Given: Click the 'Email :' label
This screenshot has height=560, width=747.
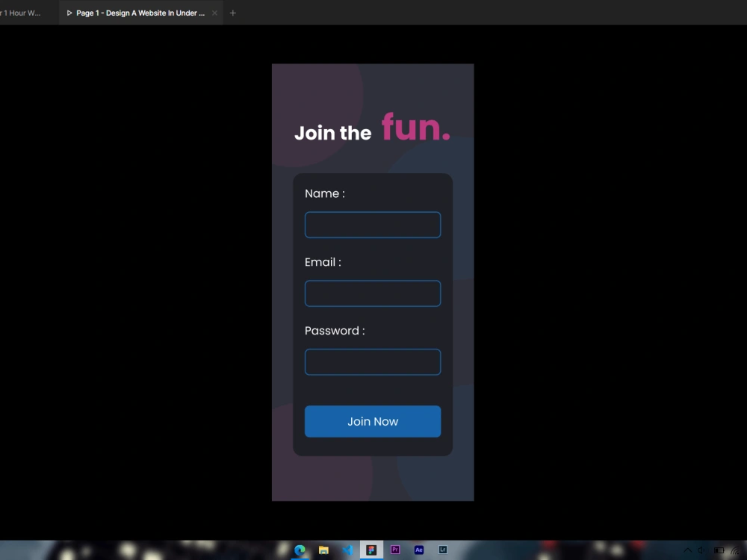Looking at the screenshot, I should pos(323,262).
